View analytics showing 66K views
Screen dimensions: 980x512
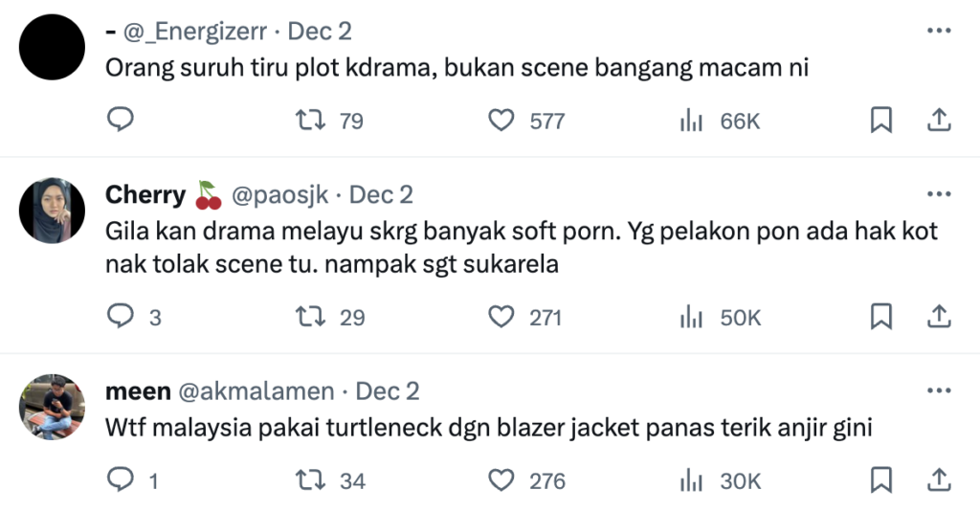(691, 121)
